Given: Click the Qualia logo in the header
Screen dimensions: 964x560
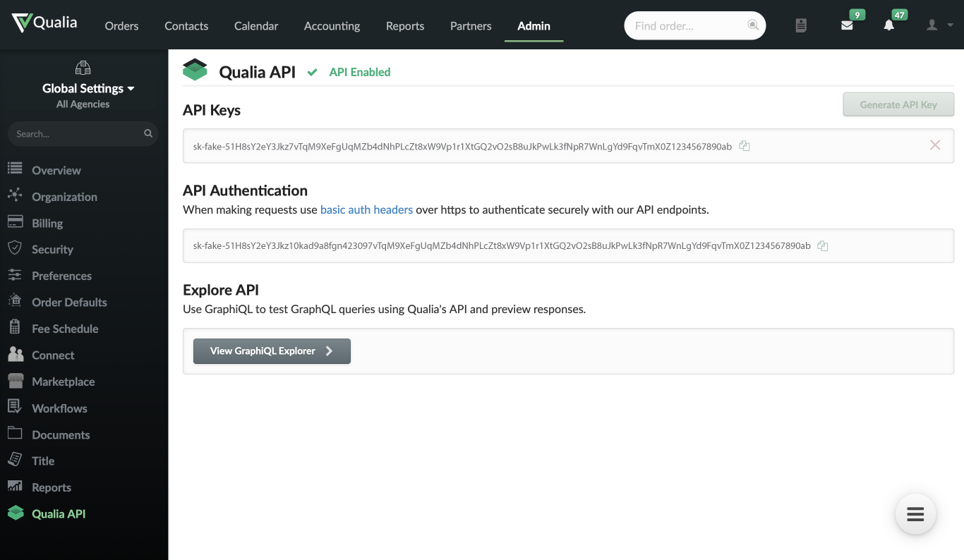Looking at the screenshot, I should click(44, 23).
